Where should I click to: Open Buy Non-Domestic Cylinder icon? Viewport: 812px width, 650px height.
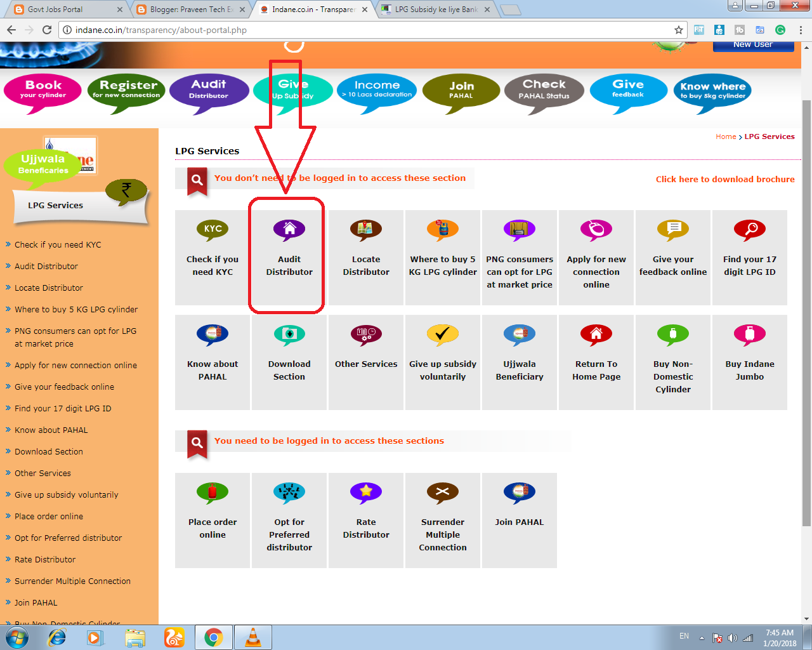tap(673, 335)
